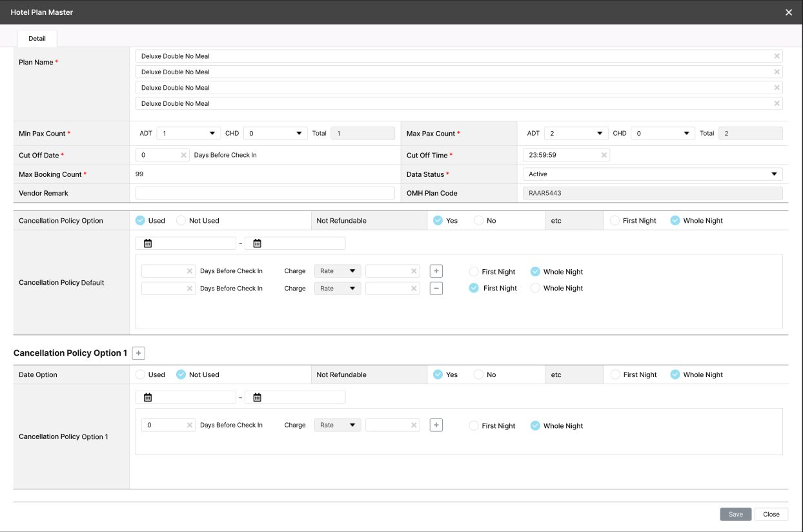The height and width of the screenshot is (532, 803).
Task: Close the Hotel Plan Master dialog
Action: point(789,12)
